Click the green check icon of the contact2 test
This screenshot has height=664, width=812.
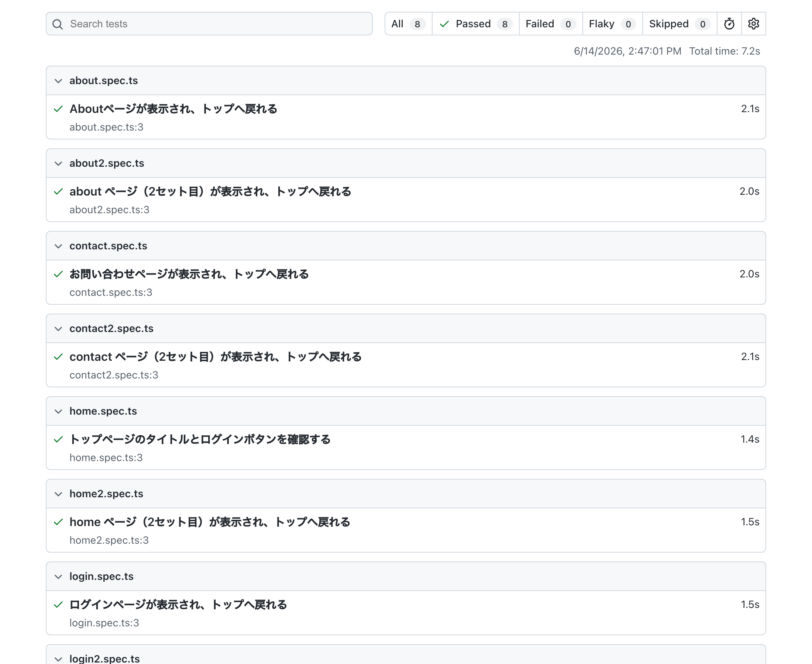[x=58, y=357]
